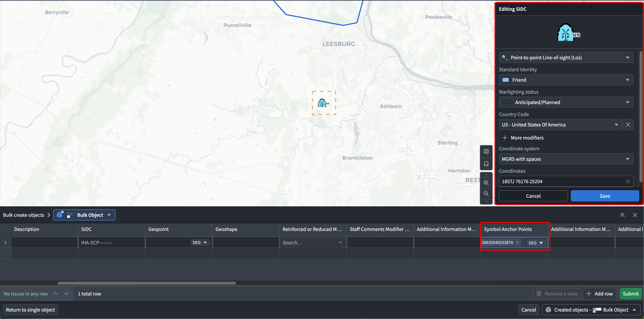This screenshot has width=644, height=319.
Task: Click the No issues in any row status
Action: [26, 294]
